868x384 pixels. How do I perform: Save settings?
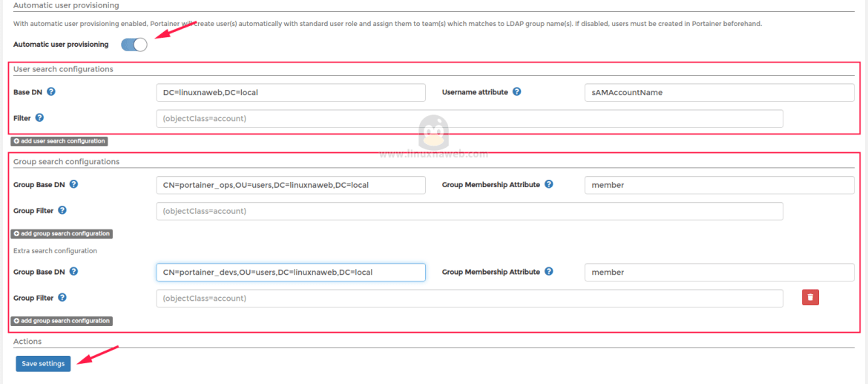(x=43, y=363)
